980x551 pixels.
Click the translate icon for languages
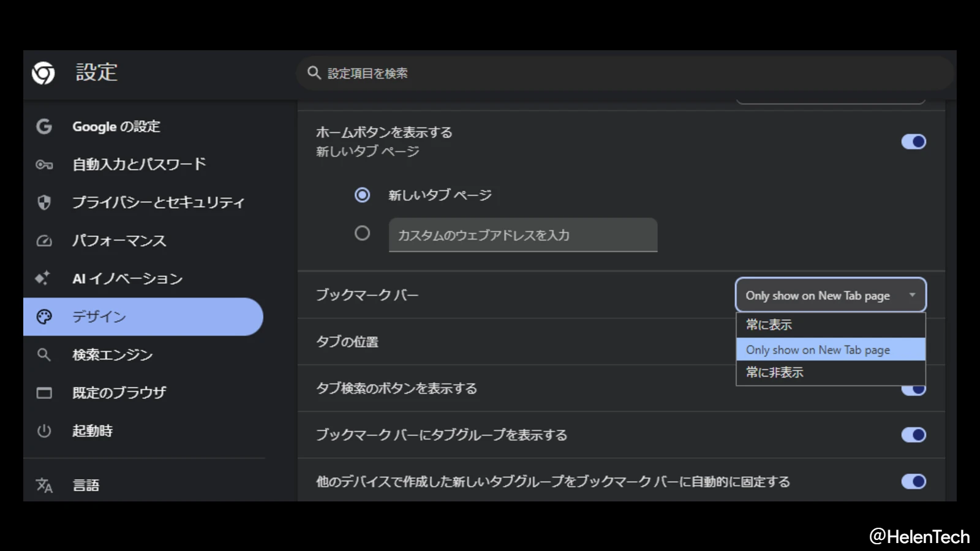pyautogui.click(x=44, y=485)
